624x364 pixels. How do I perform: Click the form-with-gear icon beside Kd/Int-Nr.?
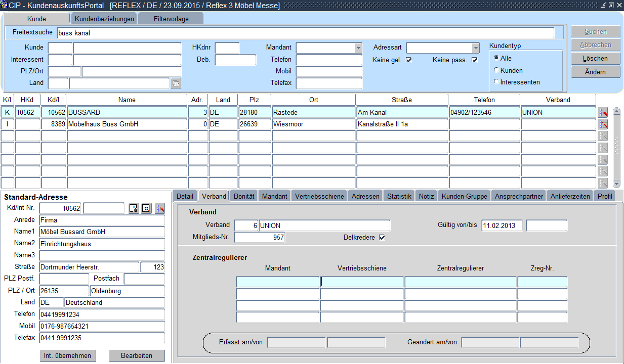tap(134, 208)
